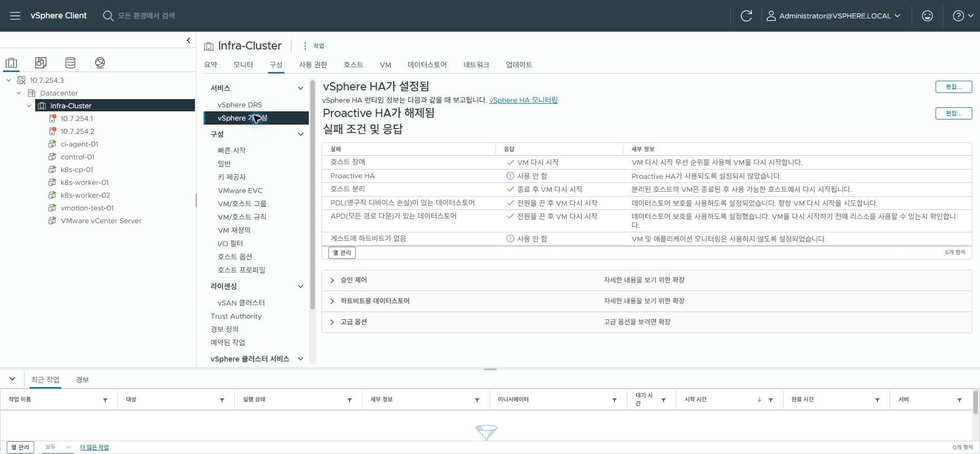Select host 10.7.254.1 in tree
This screenshot has width=980, height=454.
pos(77,118)
